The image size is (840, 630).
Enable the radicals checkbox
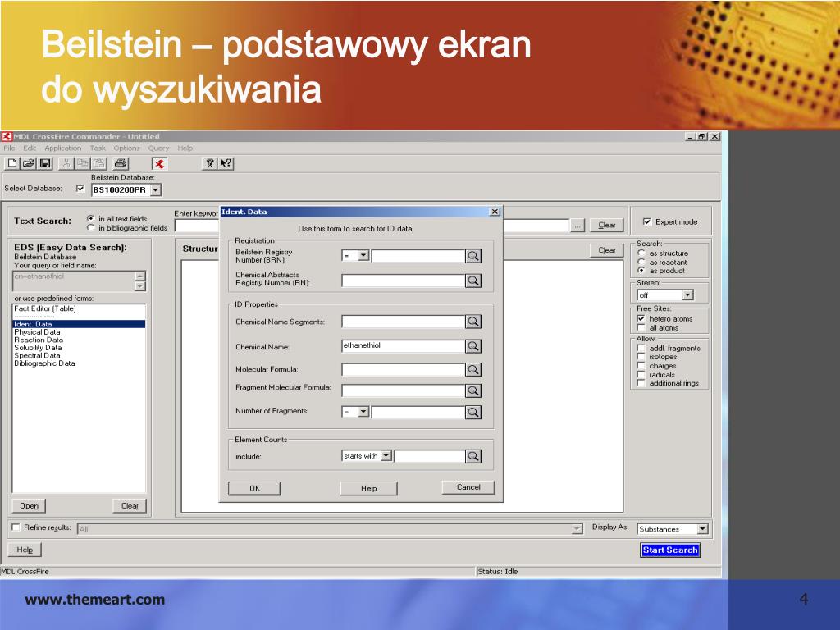(x=641, y=374)
